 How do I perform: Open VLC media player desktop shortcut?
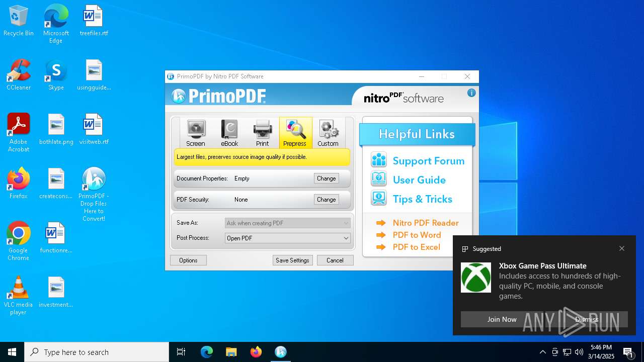(19, 296)
